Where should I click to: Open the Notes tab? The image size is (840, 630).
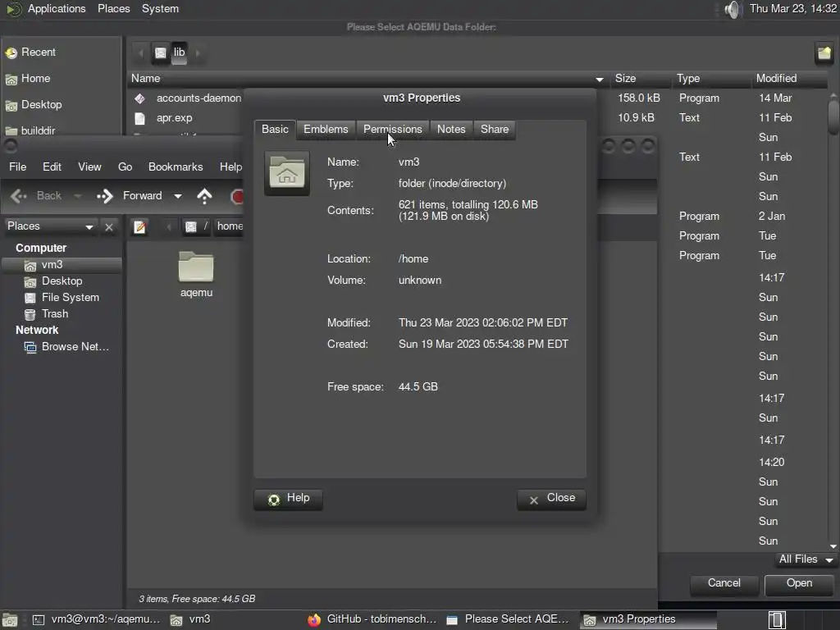tap(451, 129)
